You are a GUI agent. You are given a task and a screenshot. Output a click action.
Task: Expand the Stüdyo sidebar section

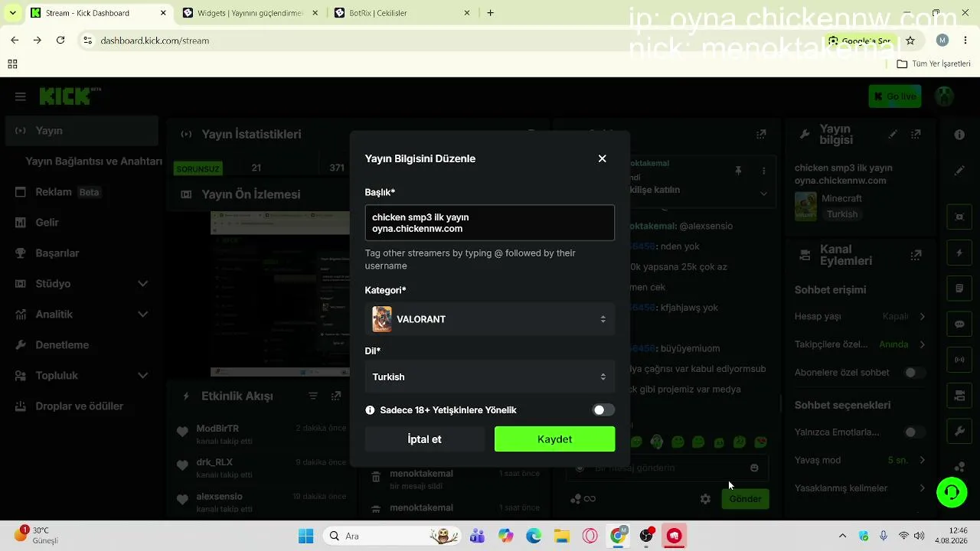pyautogui.click(x=82, y=284)
